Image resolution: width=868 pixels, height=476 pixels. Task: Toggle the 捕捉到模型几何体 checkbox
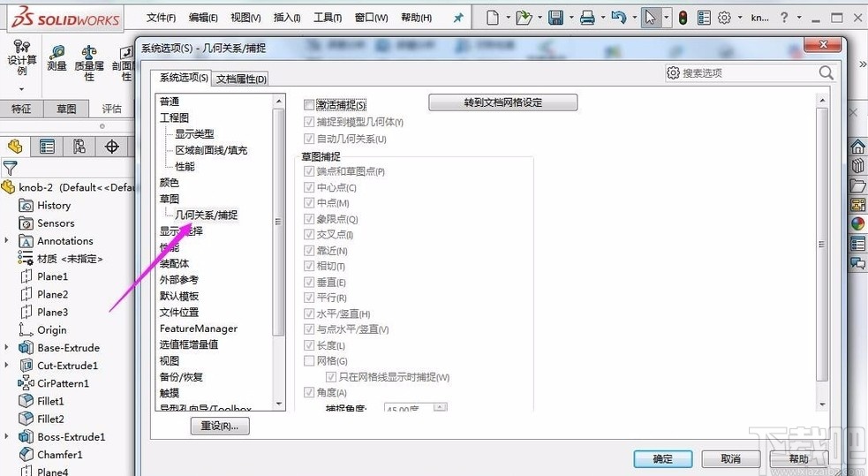[x=309, y=122]
